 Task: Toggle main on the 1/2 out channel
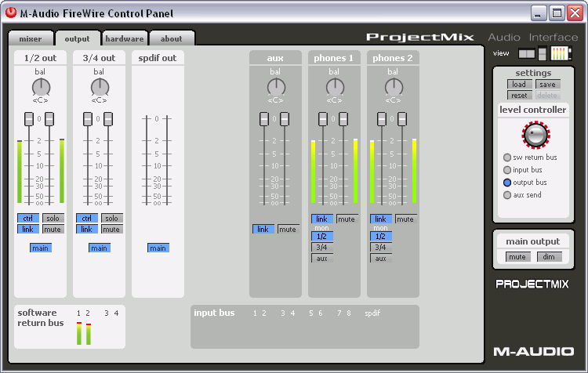(41, 248)
